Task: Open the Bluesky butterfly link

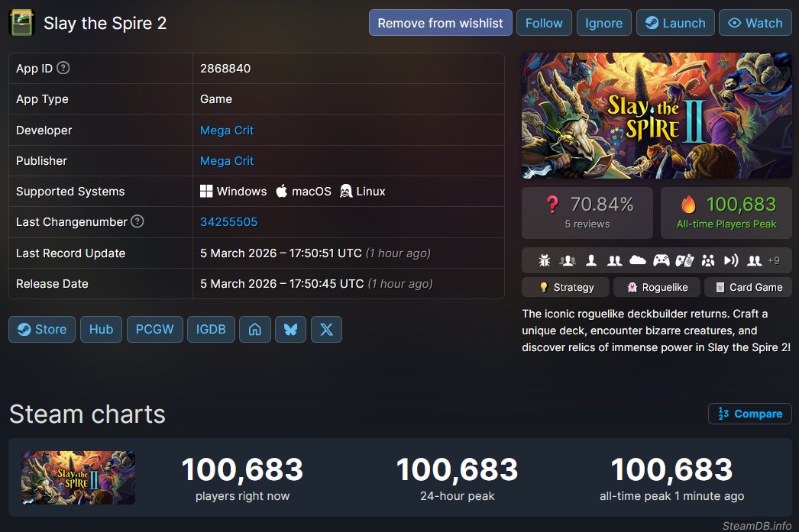Action: tap(290, 330)
